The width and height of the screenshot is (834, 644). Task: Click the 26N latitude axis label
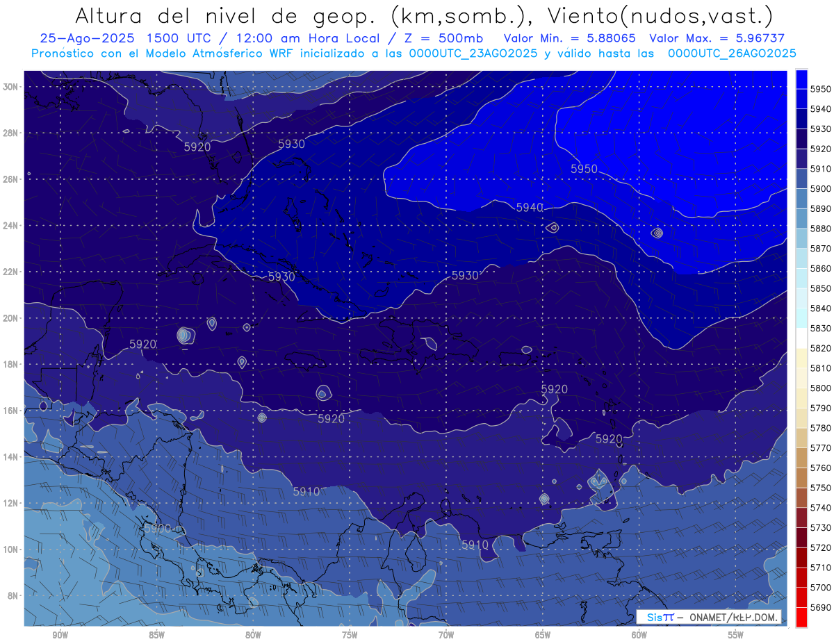click(x=10, y=179)
